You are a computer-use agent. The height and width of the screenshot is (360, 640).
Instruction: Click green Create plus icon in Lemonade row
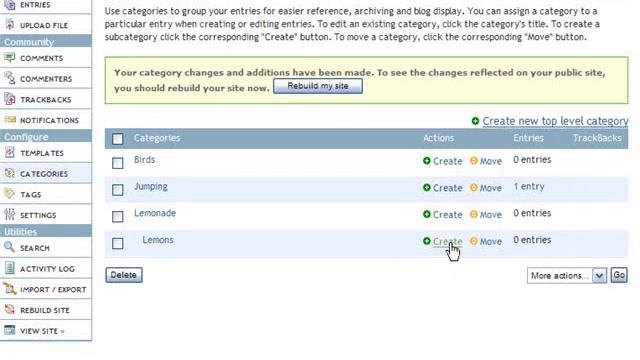427,214
